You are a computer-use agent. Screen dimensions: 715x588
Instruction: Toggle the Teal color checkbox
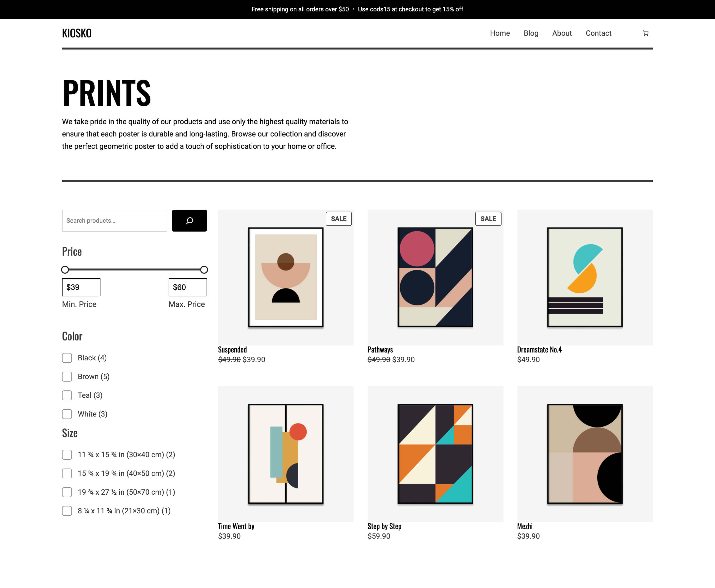pyautogui.click(x=67, y=395)
